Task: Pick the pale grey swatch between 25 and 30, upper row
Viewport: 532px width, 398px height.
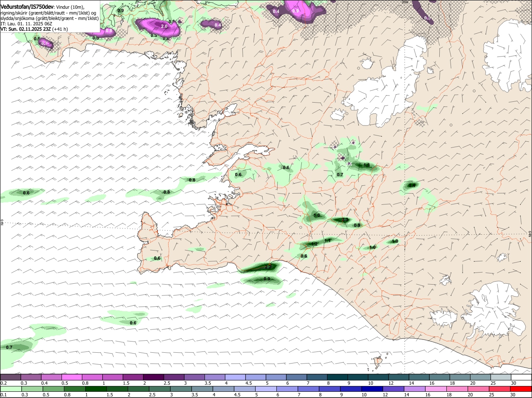Action: pos(501,377)
